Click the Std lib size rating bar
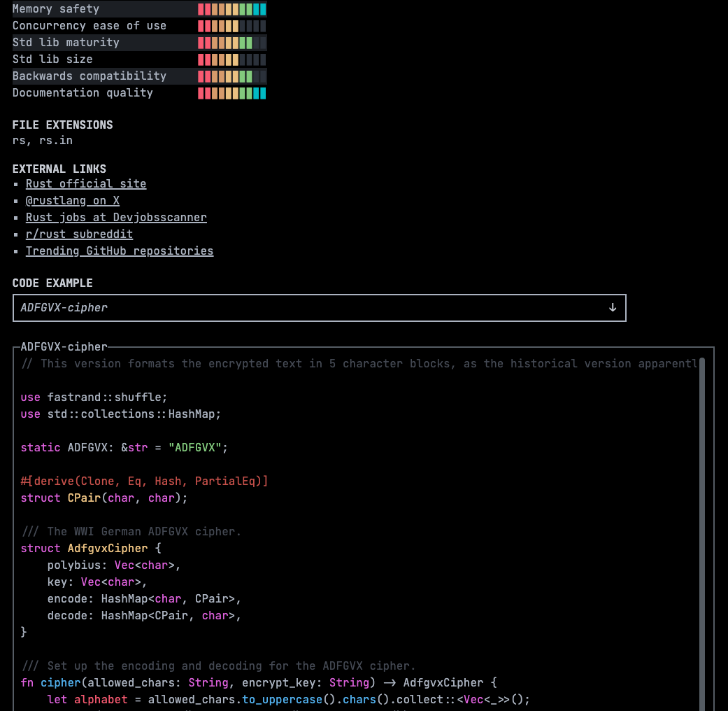Image resolution: width=728 pixels, height=711 pixels. pyautogui.click(x=231, y=59)
